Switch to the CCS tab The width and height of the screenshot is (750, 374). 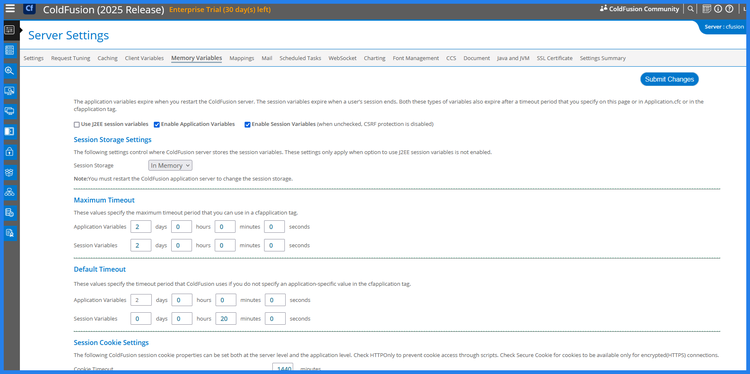(x=451, y=58)
